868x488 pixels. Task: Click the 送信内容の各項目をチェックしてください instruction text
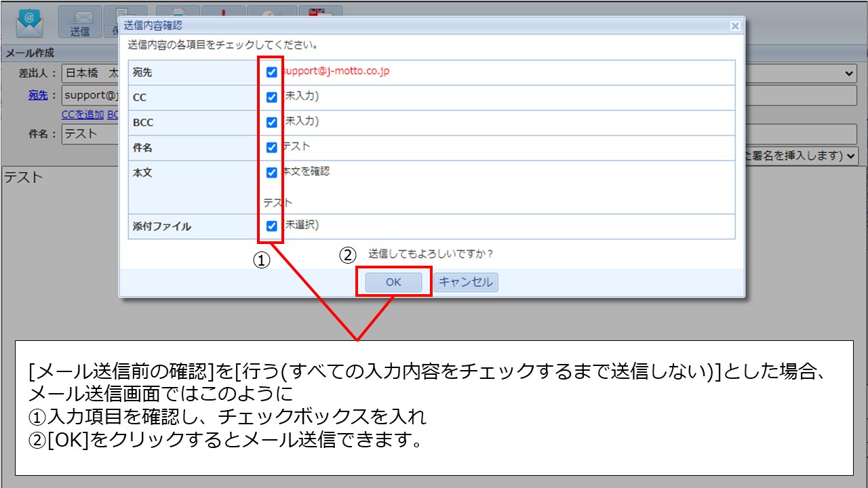click(x=224, y=46)
